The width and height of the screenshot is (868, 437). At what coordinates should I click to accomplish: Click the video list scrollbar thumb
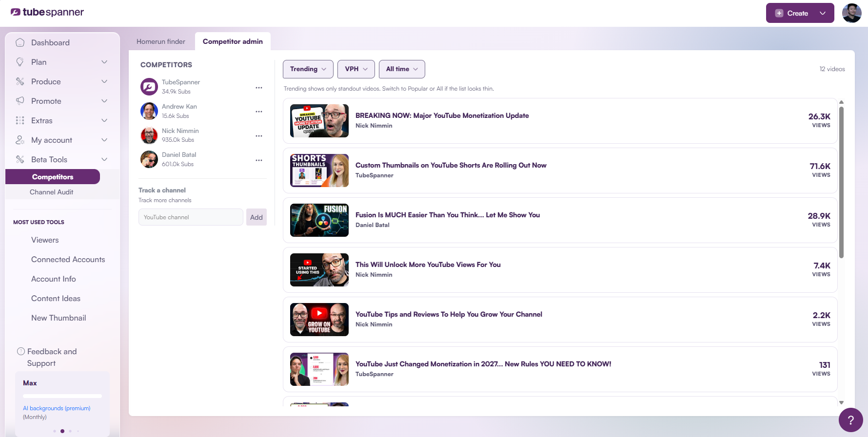coord(841,182)
